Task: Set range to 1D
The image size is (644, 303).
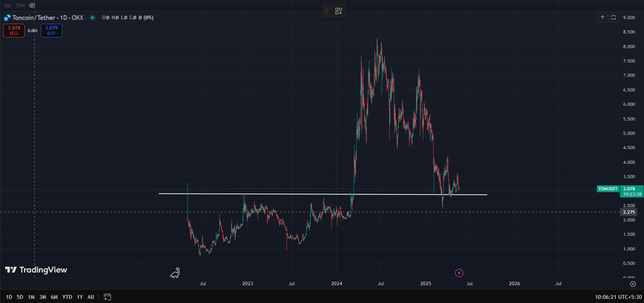Action: (x=9, y=297)
